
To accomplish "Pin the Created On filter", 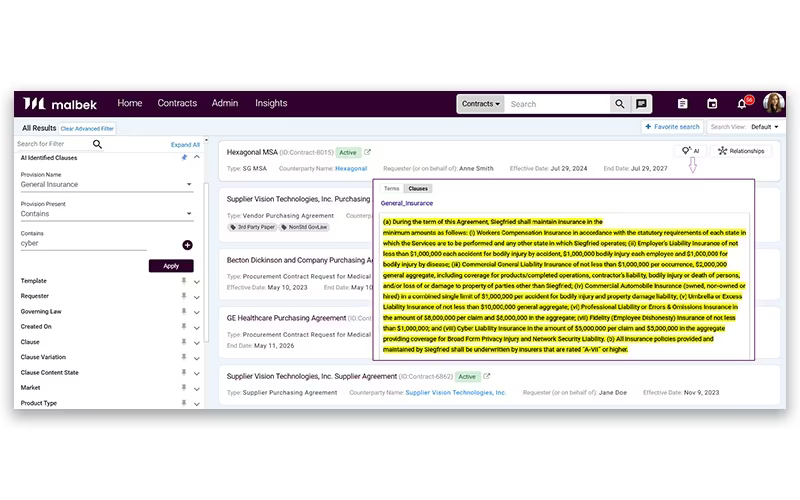I will click(184, 327).
